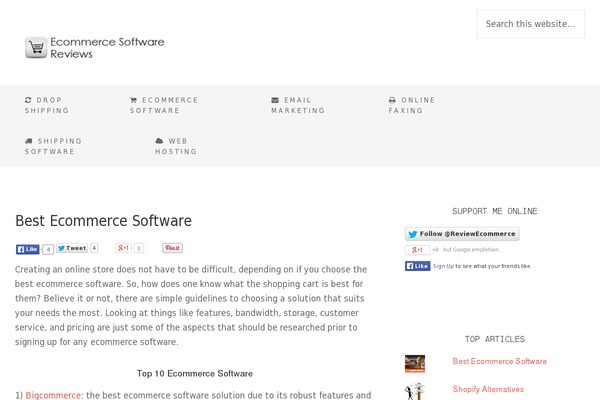Click the Top Articles sidebar heading
Screen dimensions: 600x400
(494, 339)
